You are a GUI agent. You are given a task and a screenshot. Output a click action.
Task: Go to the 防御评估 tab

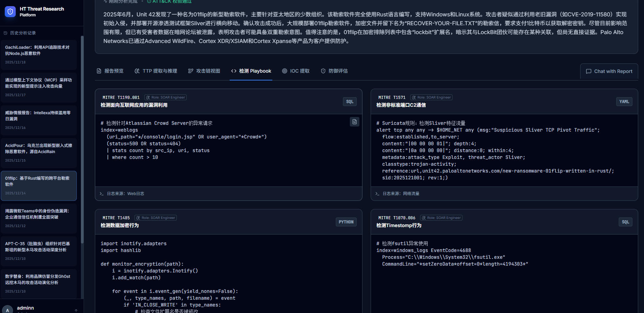point(334,71)
